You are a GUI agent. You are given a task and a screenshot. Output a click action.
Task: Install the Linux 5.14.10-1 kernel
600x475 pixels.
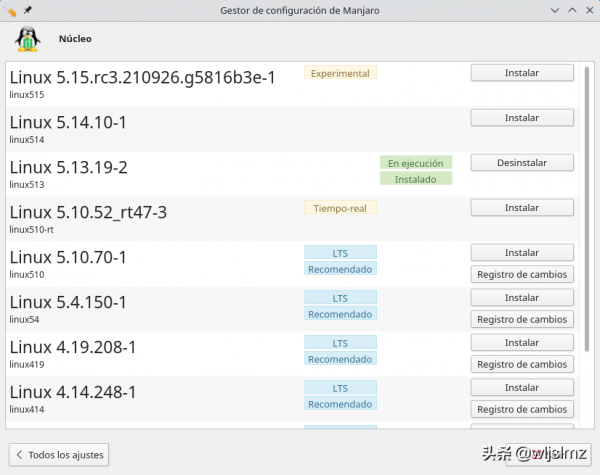[521, 118]
